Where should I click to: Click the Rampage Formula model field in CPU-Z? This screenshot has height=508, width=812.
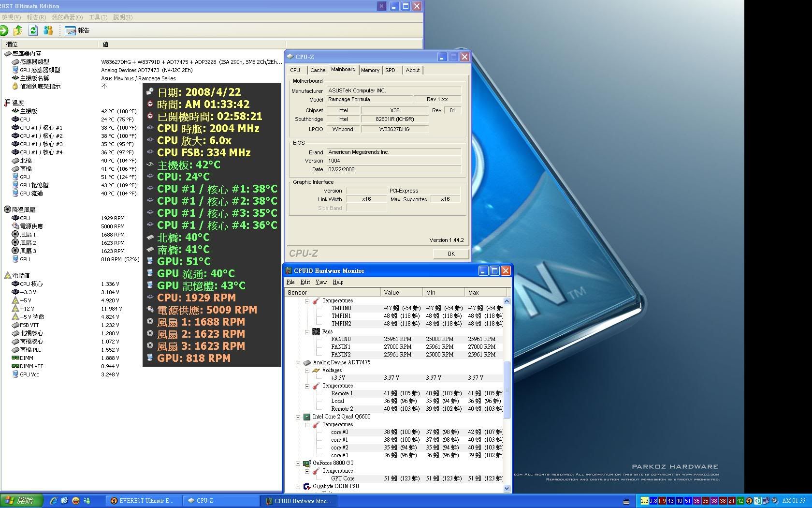coord(370,99)
